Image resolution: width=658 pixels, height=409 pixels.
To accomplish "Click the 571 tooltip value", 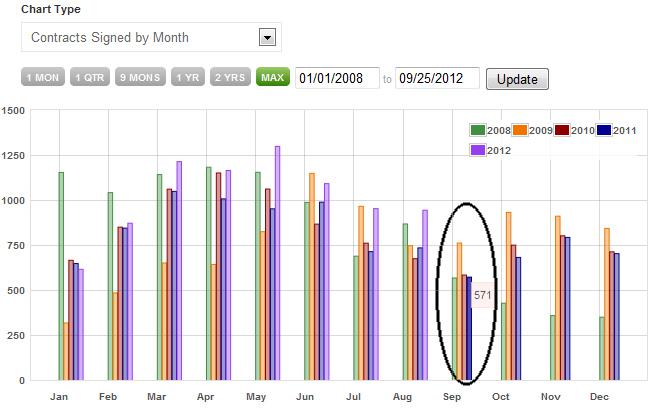I will (483, 295).
